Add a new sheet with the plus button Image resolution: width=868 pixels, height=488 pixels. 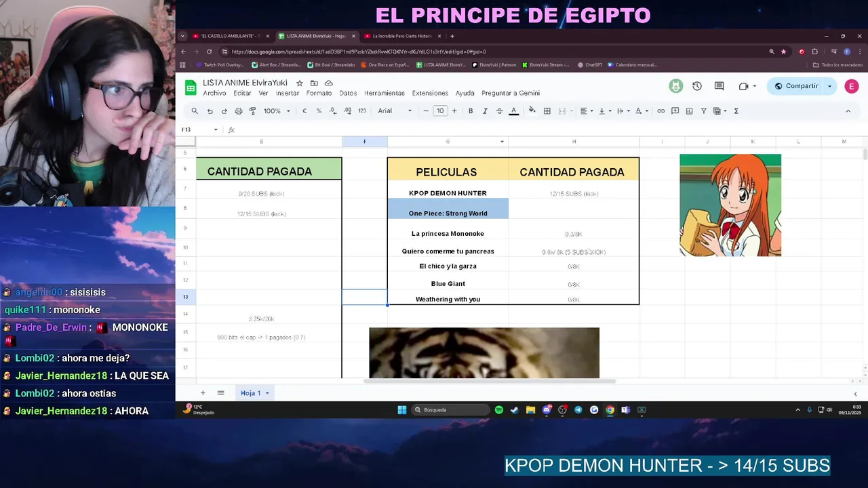click(x=202, y=393)
